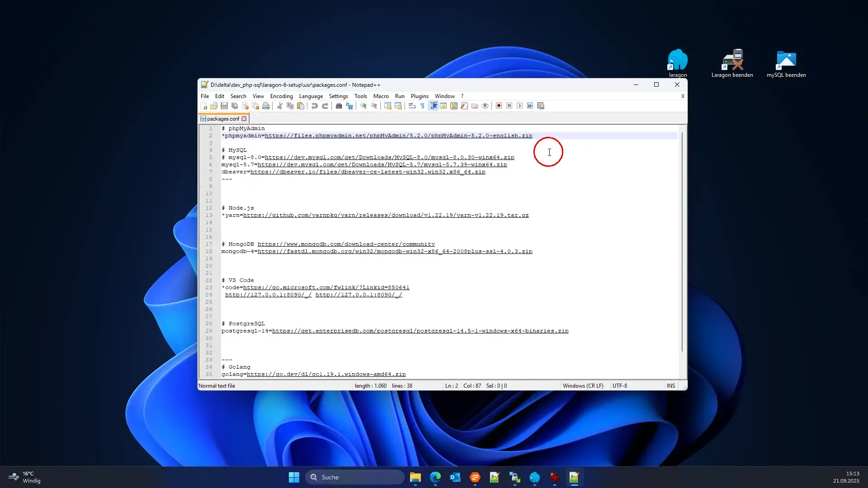This screenshot has height=488, width=868.
Task: Play the recorded macro
Action: [x=519, y=106]
